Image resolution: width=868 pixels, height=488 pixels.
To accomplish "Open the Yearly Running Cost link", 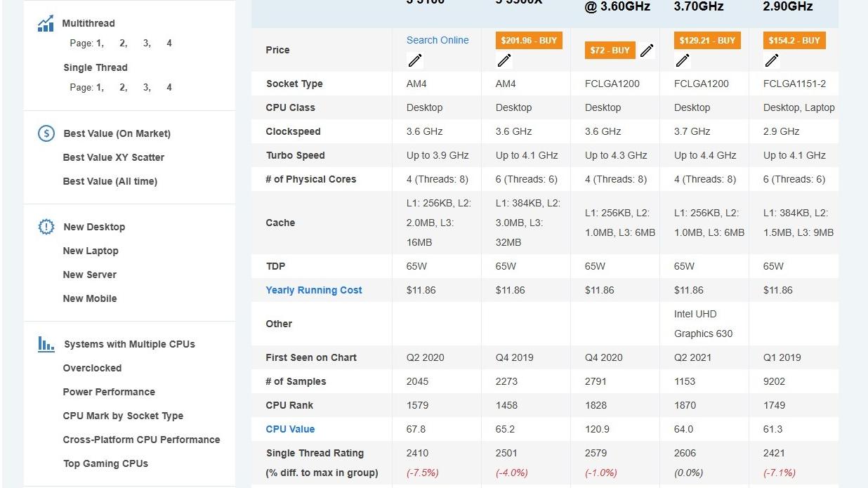I will [x=314, y=290].
